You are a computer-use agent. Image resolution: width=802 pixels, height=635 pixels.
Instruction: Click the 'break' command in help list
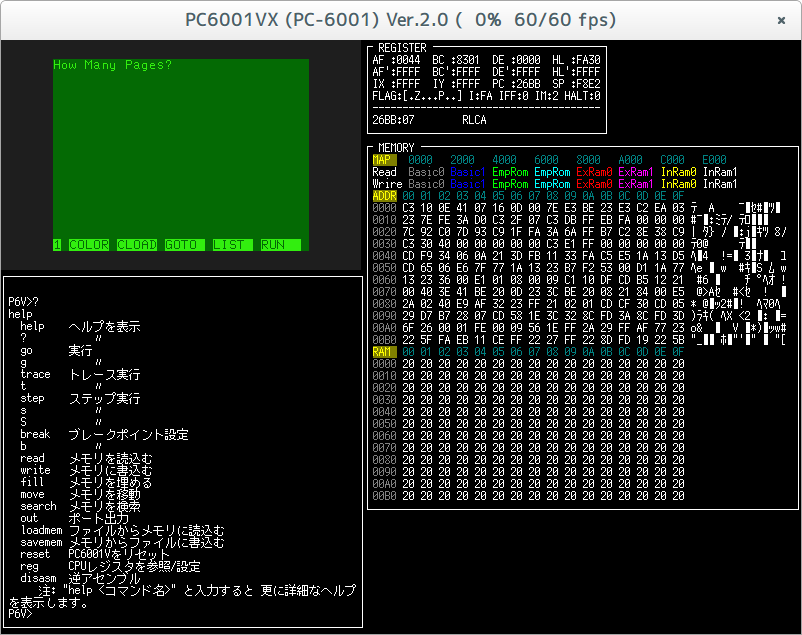click(35, 434)
